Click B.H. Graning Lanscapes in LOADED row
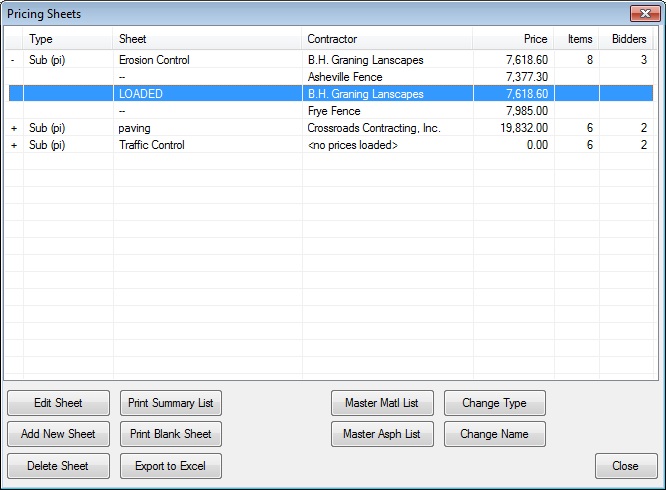 (x=366, y=94)
